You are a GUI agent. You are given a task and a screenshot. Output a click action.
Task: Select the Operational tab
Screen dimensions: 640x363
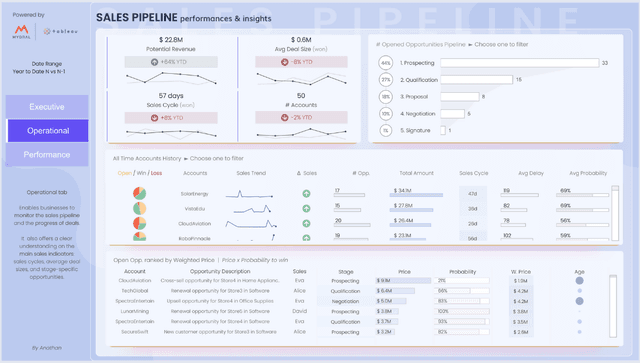coord(48,131)
